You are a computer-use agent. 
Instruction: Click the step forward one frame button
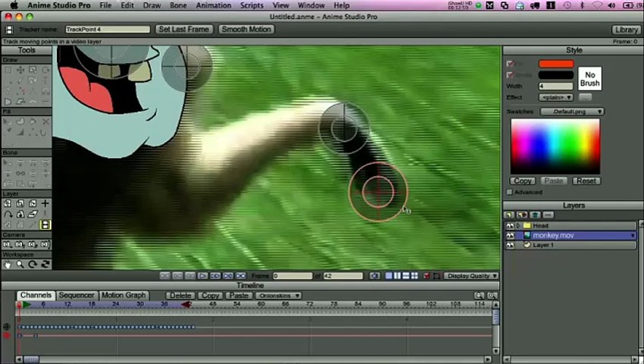(x=215, y=275)
